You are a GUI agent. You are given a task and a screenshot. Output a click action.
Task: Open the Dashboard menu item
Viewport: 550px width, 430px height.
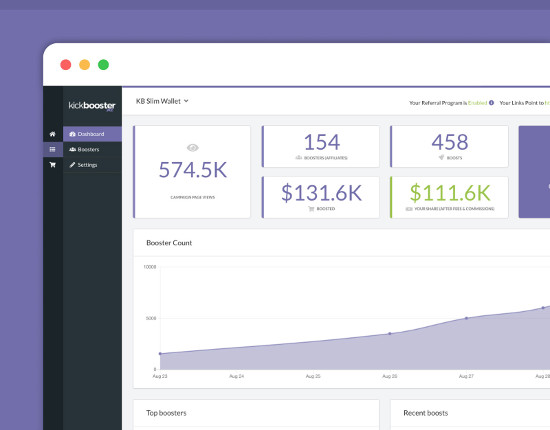click(92, 134)
